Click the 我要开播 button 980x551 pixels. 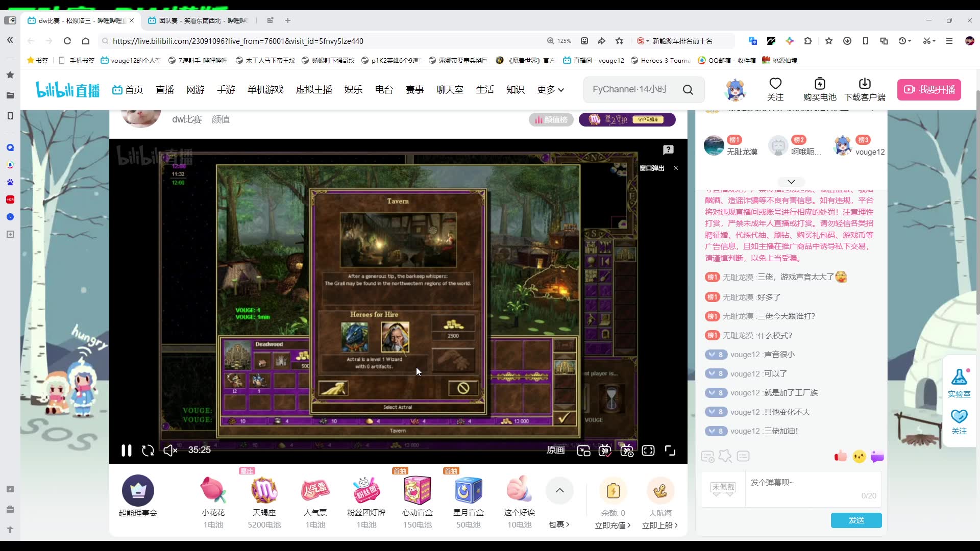pyautogui.click(x=929, y=89)
